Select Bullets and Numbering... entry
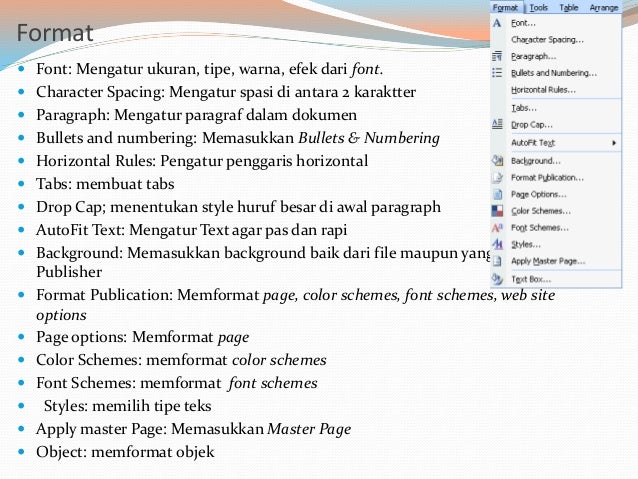The image size is (638, 479). tap(556, 73)
